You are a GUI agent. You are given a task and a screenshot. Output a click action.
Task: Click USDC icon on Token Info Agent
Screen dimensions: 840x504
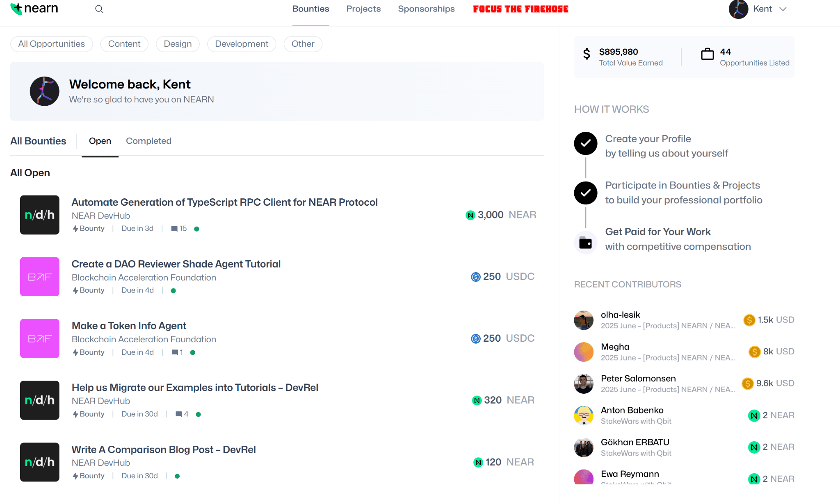pos(476,338)
